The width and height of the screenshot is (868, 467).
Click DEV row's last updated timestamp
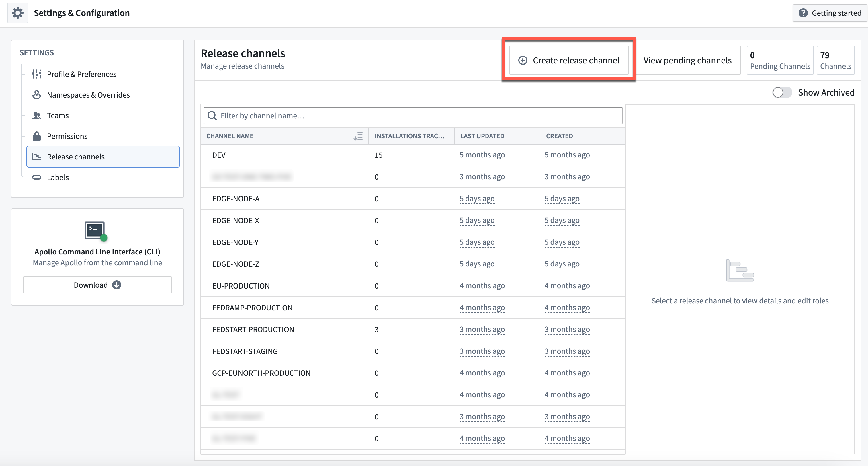point(482,155)
